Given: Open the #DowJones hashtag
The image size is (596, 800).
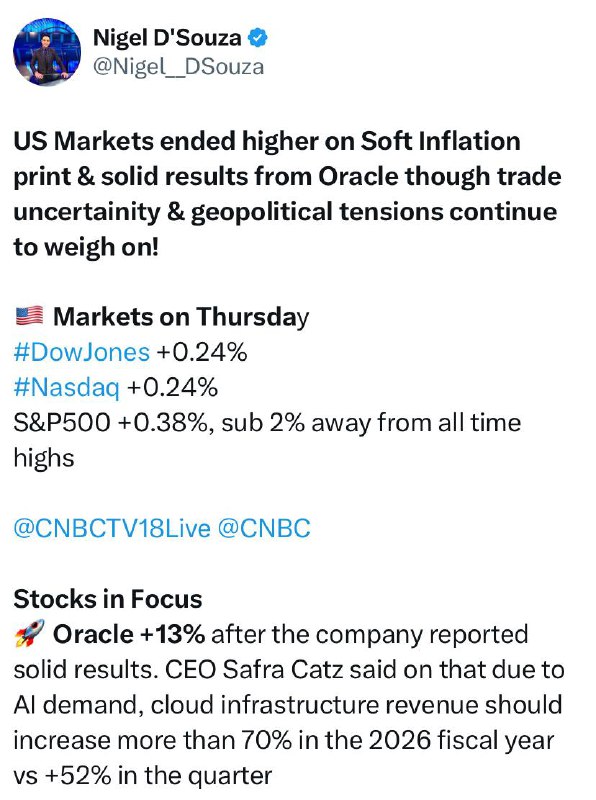Looking at the screenshot, I should [82, 353].
